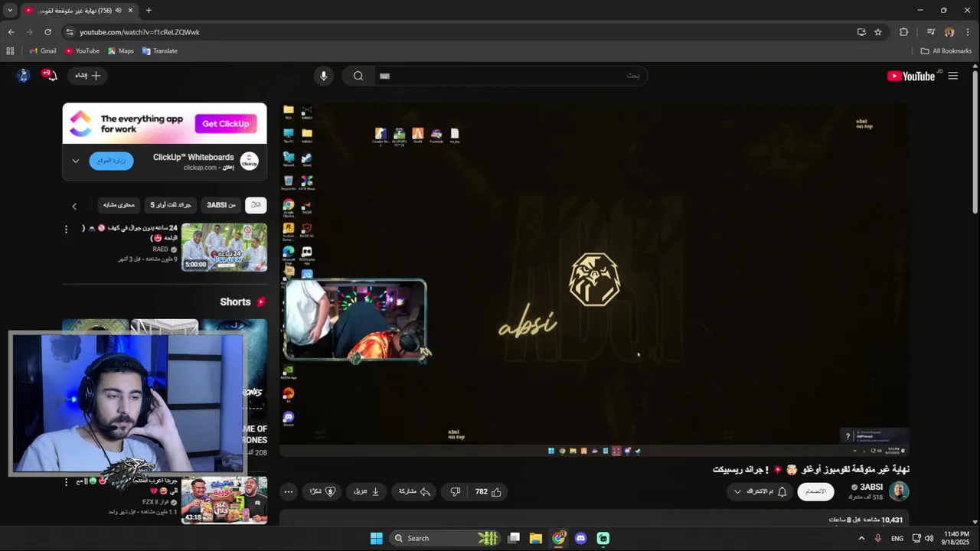Show more filter chips arrow
Viewport: 980px width, 551px height.
[x=74, y=206]
